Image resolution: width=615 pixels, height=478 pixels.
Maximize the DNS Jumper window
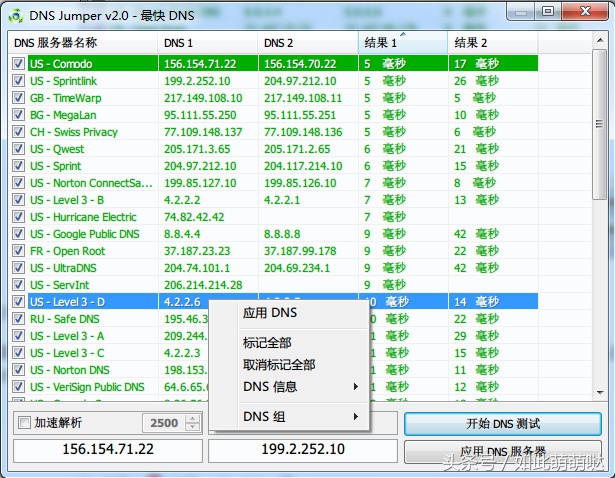pos(548,11)
